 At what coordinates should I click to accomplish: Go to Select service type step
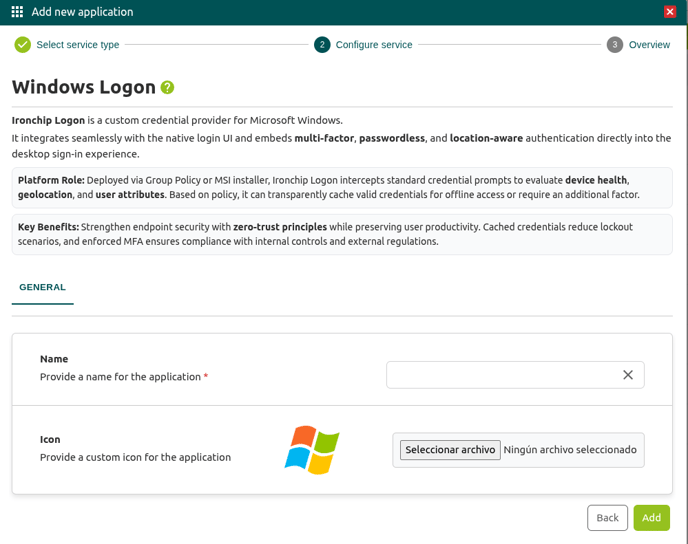77,45
